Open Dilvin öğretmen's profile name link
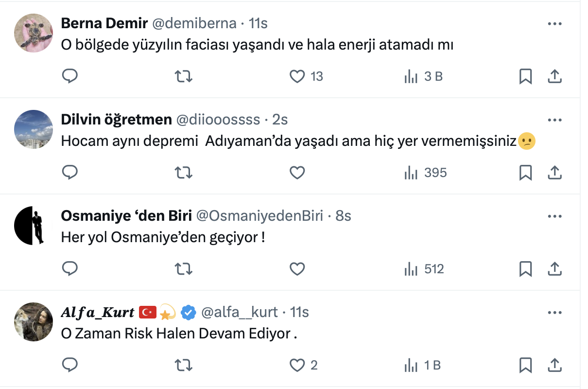 (116, 120)
